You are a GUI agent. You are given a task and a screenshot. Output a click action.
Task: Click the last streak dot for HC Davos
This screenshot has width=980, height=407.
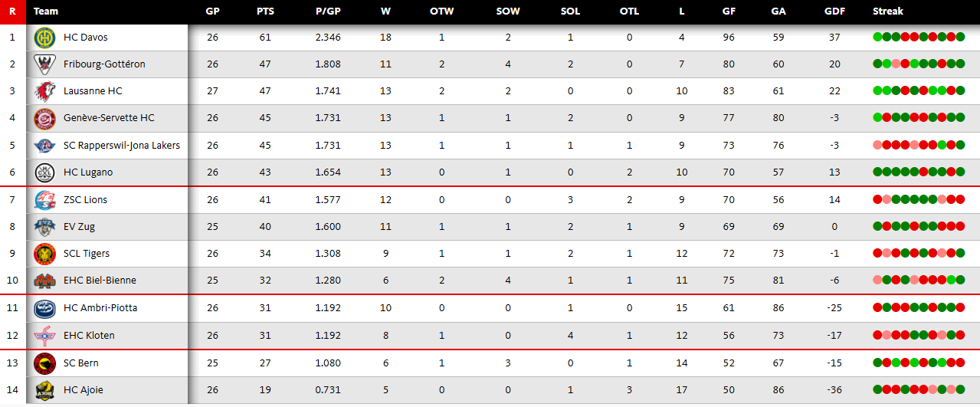click(x=960, y=37)
